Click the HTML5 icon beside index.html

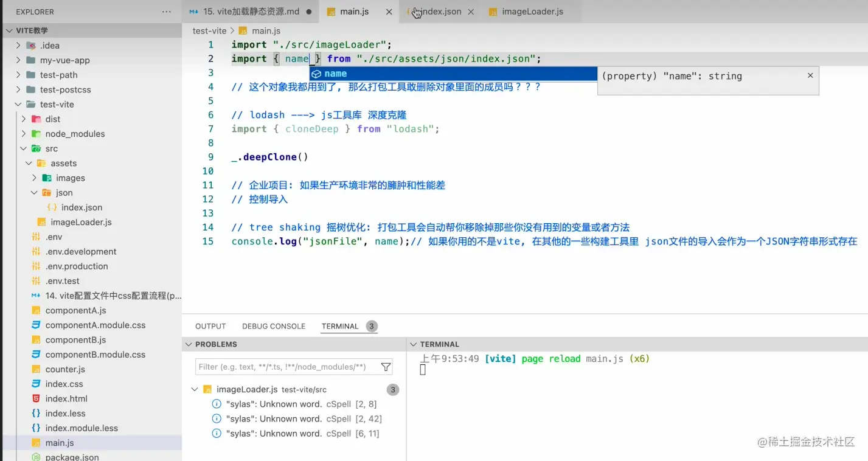click(35, 399)
